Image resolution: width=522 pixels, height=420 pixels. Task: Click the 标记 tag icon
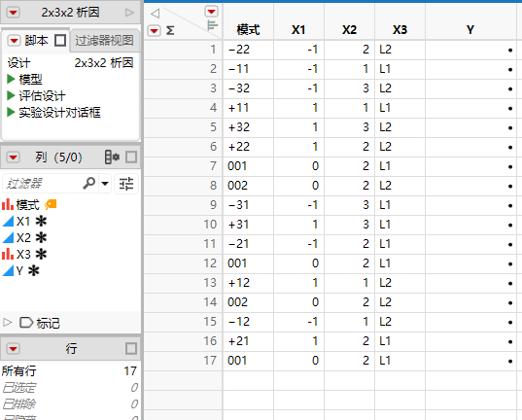tap(26, 323)
